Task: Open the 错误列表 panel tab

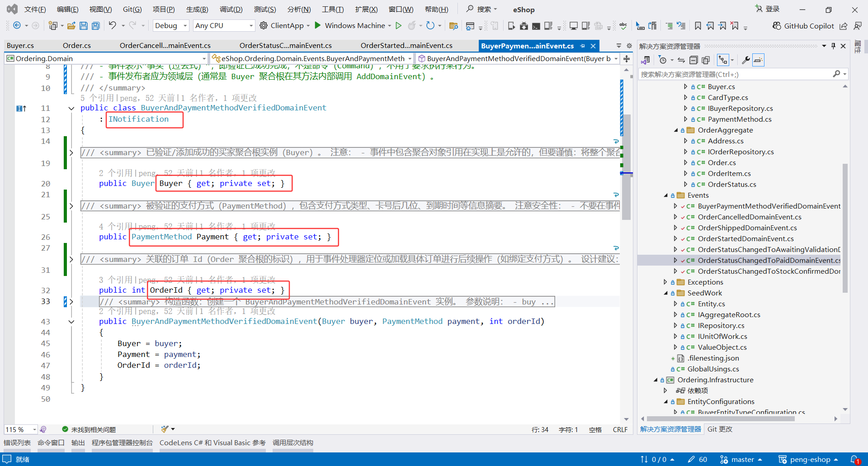Action: [x=17, y=443]
